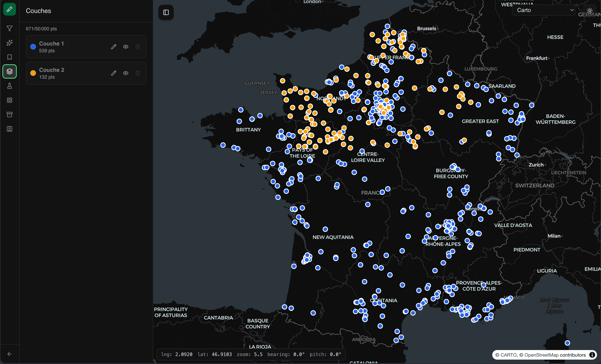
Task: Hide Couche 2 using the eye icon
Action: (x=126, y=73)
